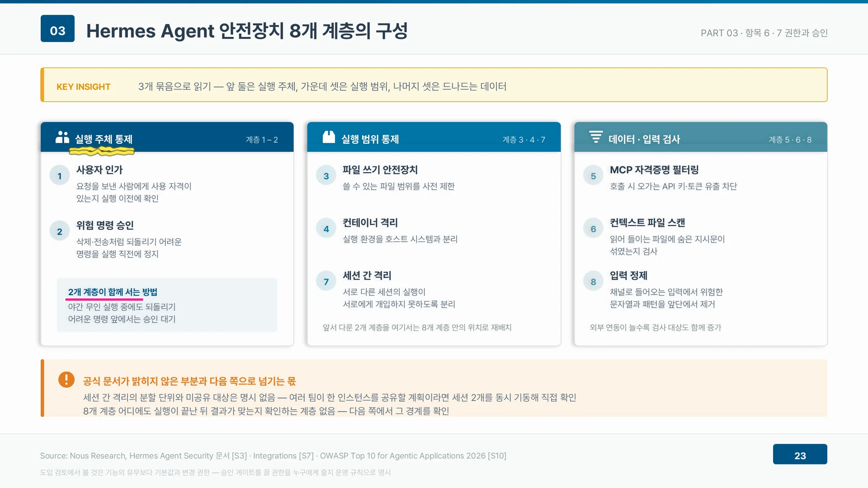Select the 실행 범위 통제 card header
Screen dimensions: 868x488
coord(434,137)
